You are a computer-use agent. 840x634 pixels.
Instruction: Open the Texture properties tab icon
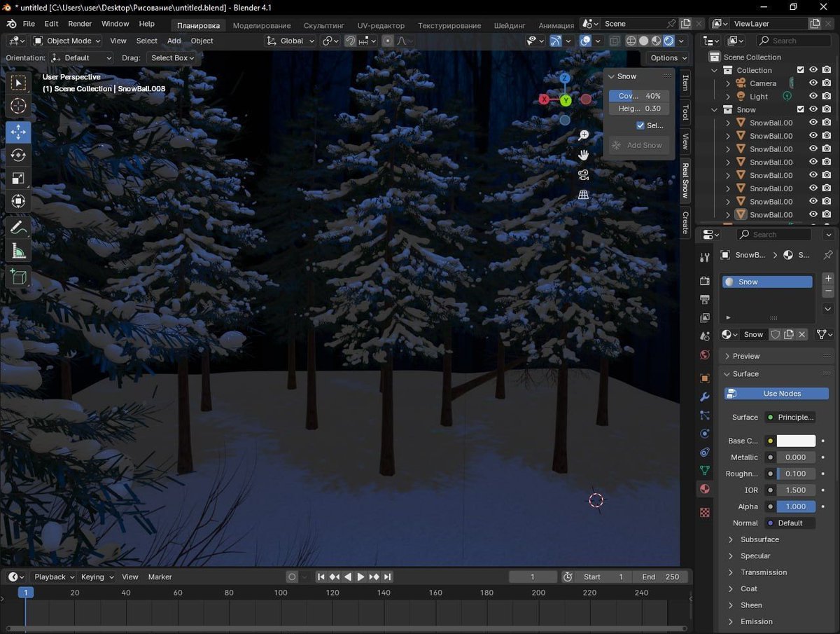[x=705, y=513]
